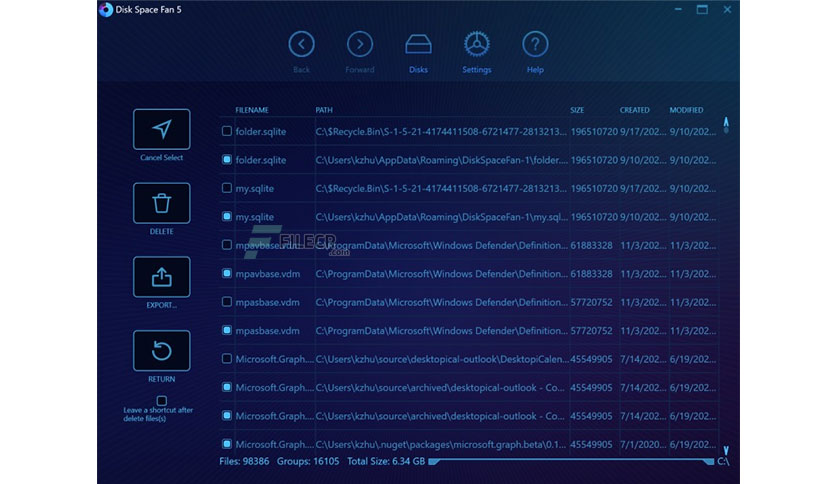Minimize the Disk Space Fan window
This screenshot has height=484, width=836.
(678, 9)
